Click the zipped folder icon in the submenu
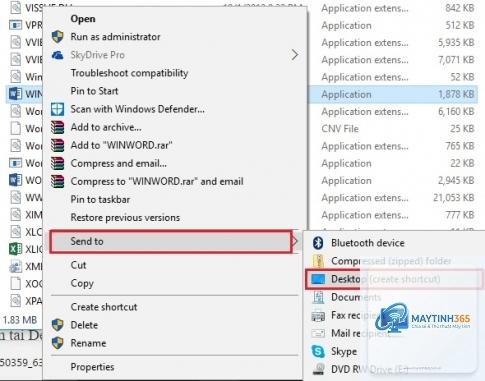485x381 pixels. (318, 261)
